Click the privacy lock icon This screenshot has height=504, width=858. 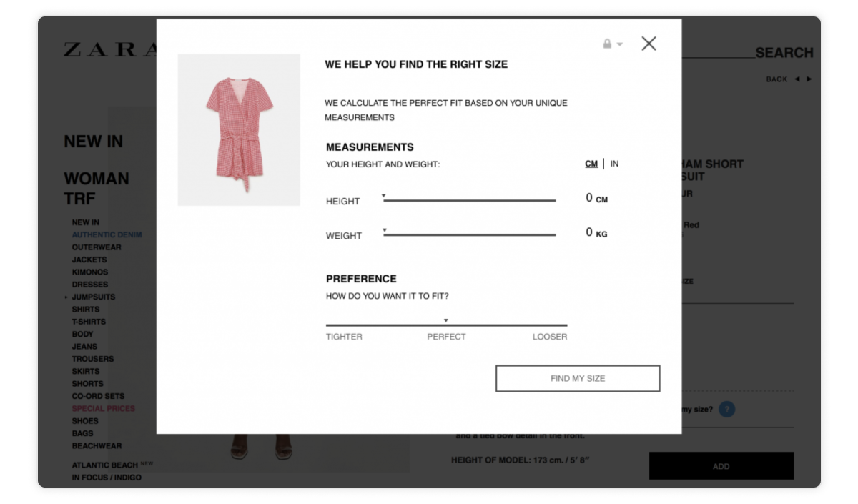click(606, 44)
